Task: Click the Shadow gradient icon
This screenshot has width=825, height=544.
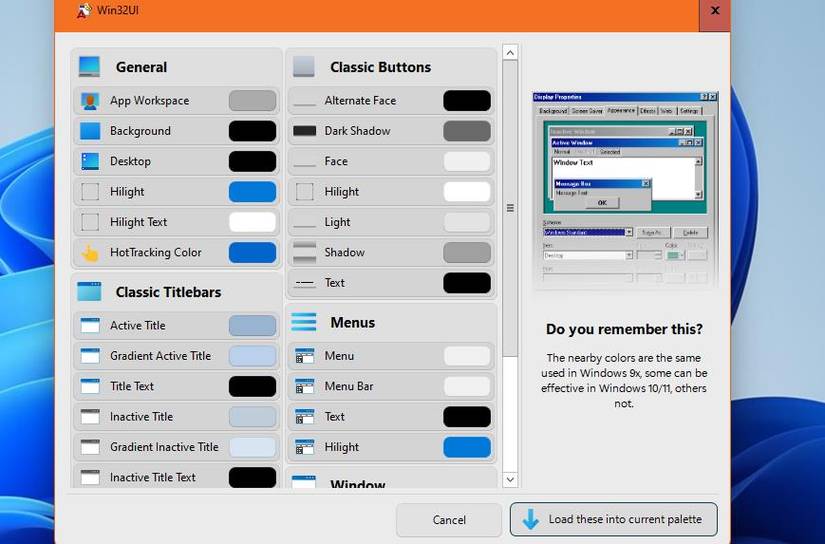Action: (305, 253)
